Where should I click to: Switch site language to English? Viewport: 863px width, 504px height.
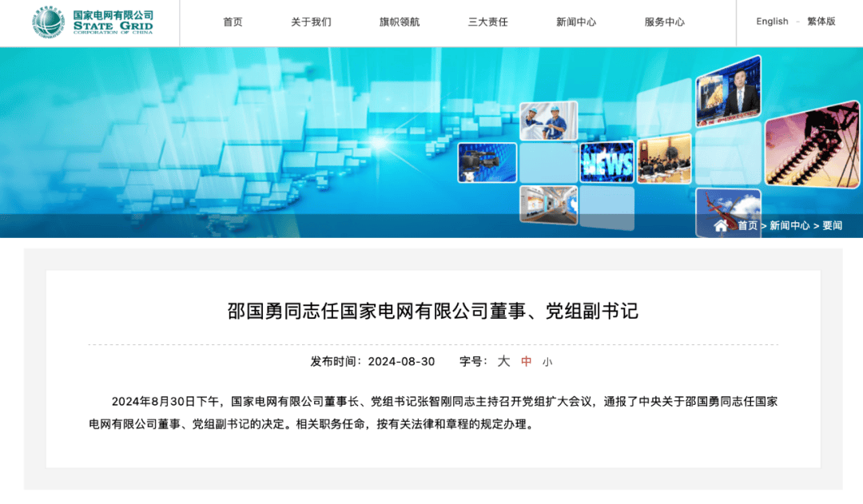point(772,22)
